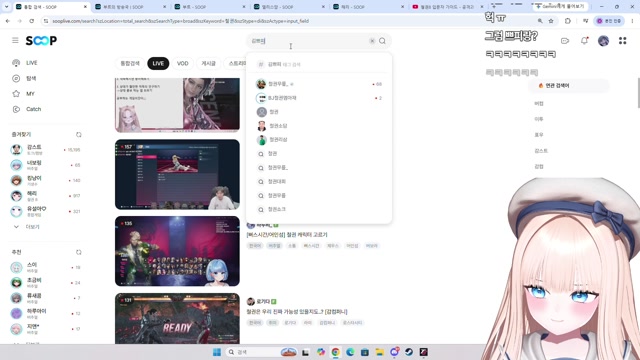Open 로기다 streamer name link
The width and height of the screenshot is (640, 360).
point(263,302)
